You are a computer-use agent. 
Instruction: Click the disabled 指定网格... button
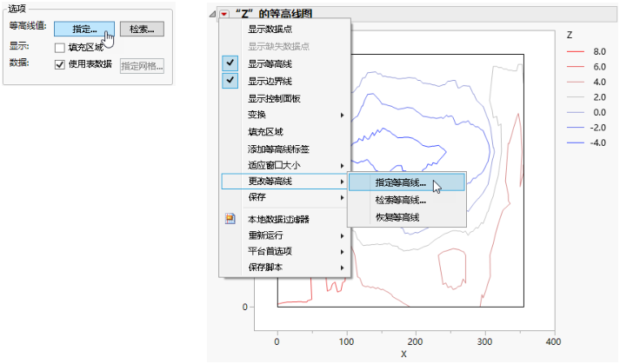(x=142, y=66)
